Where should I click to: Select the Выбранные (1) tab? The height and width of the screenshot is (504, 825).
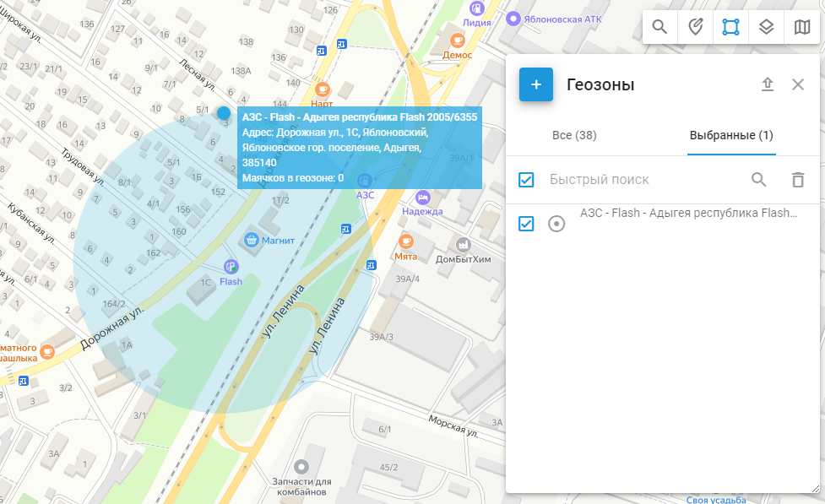coord(731,135)
